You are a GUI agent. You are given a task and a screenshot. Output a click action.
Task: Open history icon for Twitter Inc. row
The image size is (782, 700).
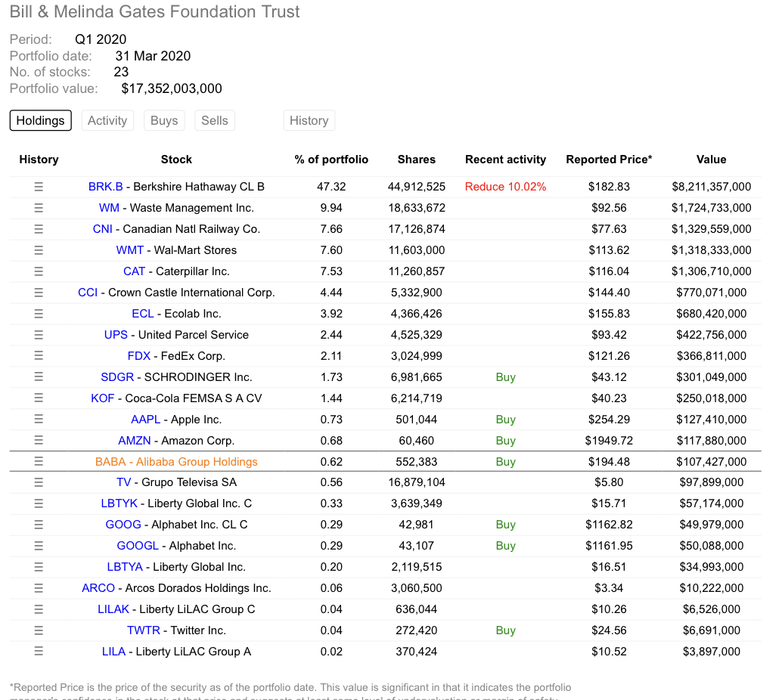pos(39,630)
